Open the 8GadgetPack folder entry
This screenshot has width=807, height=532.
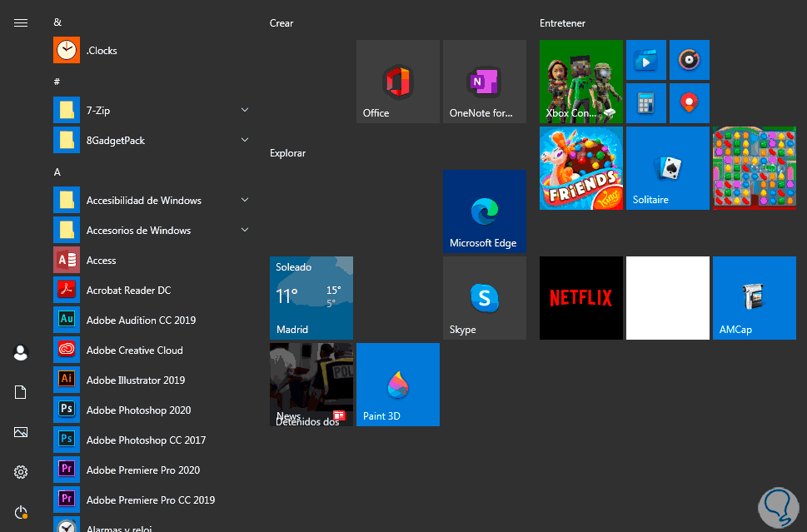coord(152,140)
